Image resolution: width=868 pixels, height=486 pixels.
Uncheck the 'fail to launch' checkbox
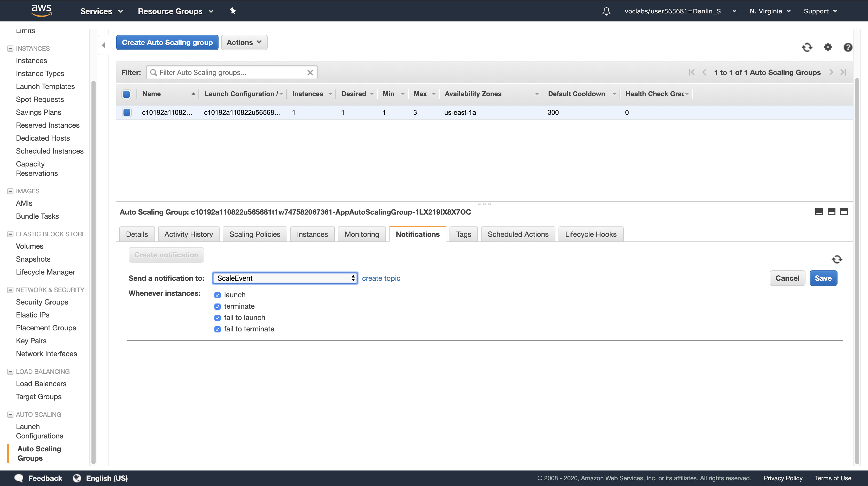tap(217, 318)
